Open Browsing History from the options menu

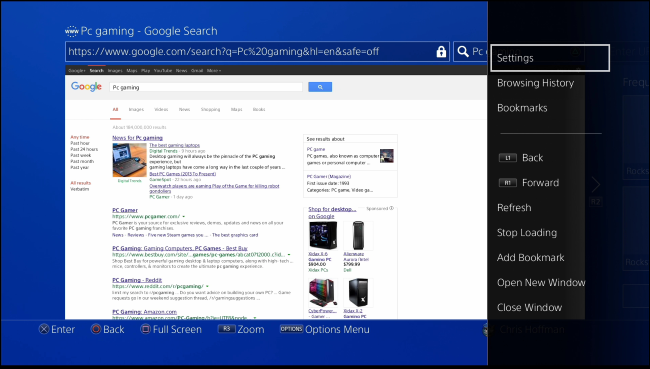(536, 83)
